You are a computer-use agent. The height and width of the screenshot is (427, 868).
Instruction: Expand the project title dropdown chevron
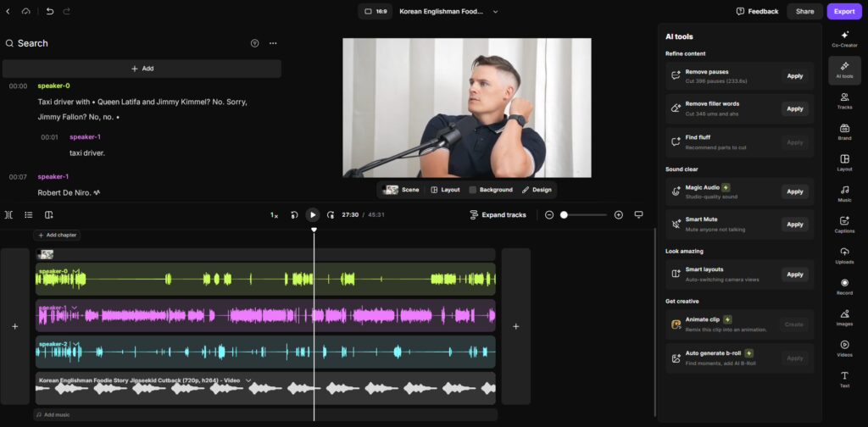(495, 11)
